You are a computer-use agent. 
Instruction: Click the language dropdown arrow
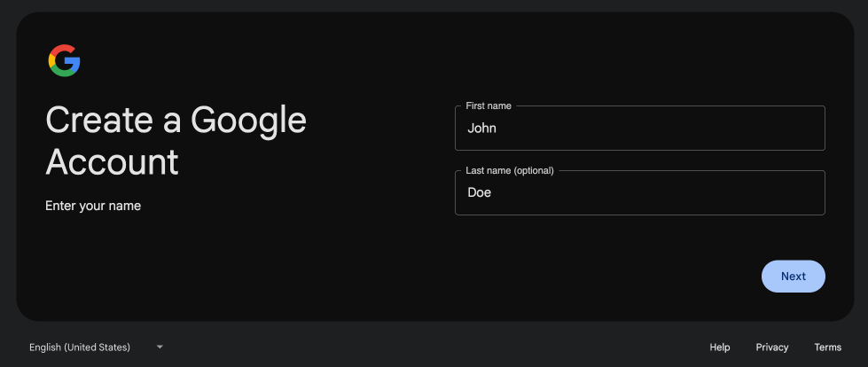coord(160,347)
